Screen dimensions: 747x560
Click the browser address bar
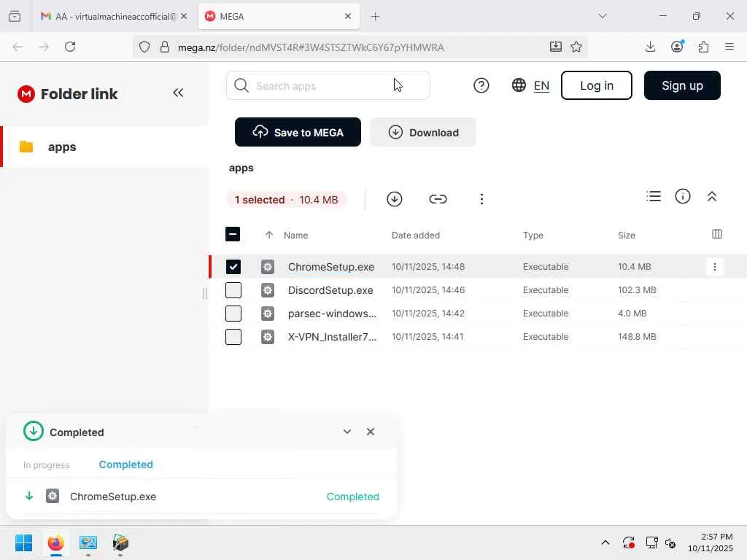pyautogui.click(x=360, y=47)
